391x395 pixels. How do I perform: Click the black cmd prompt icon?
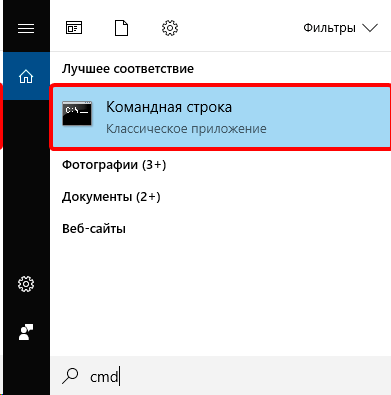(x=77, y=114)
